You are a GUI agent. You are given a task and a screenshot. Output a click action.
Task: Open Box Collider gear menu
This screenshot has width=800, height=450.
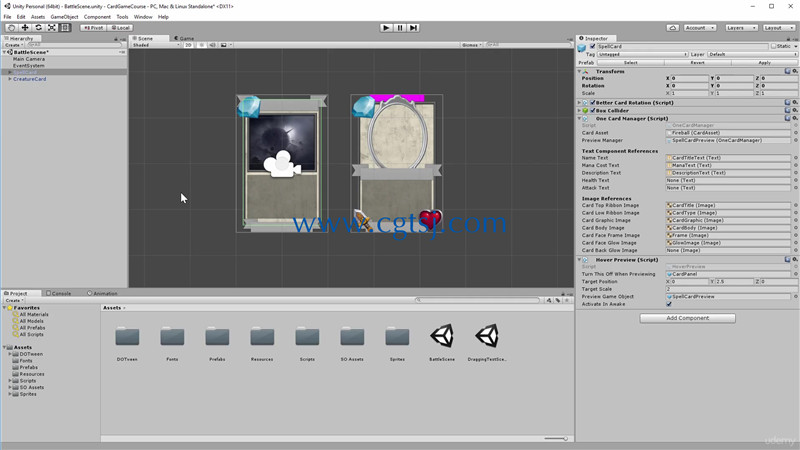pyautogui.click(x=795, y=110)
